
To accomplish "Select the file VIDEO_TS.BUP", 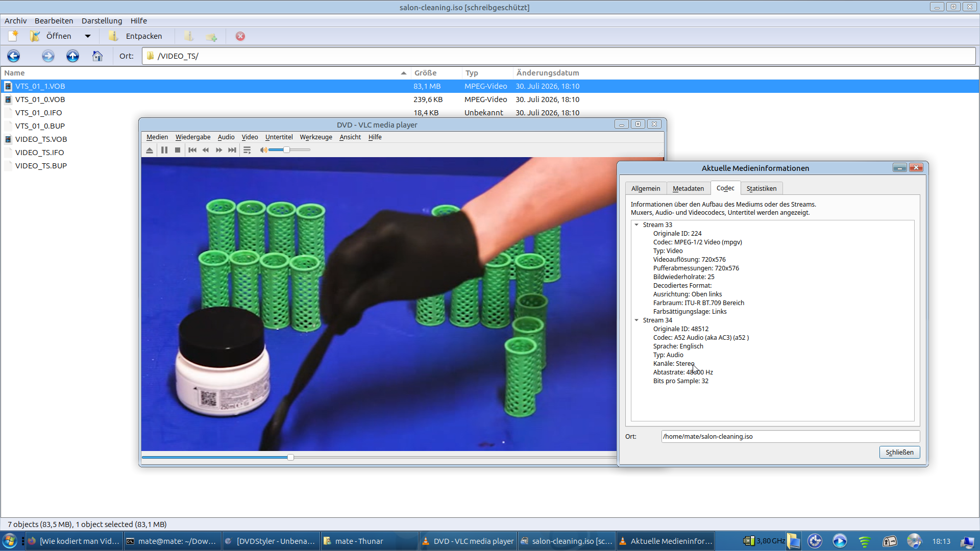I will (41, 166).
